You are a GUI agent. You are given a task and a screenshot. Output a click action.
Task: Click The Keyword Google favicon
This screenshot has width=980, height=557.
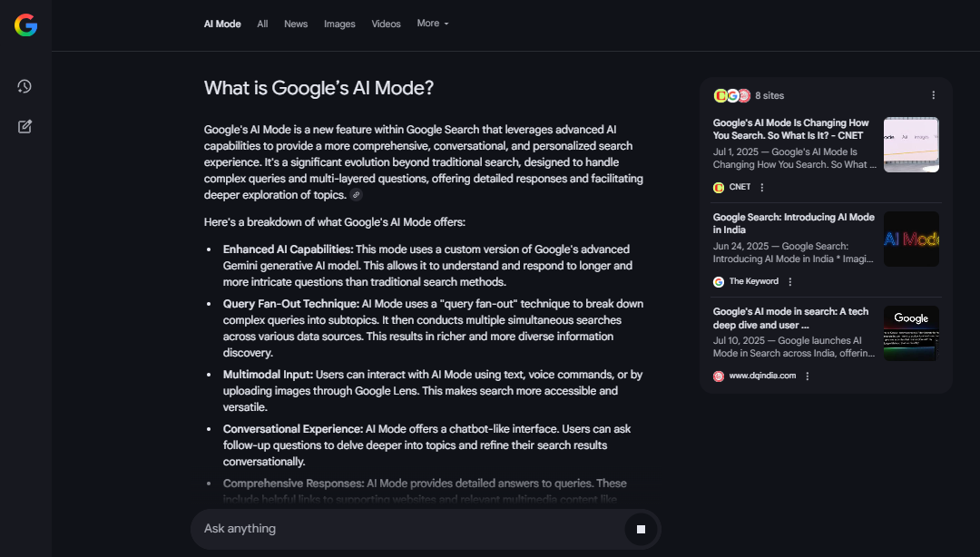tap(719, 282)
